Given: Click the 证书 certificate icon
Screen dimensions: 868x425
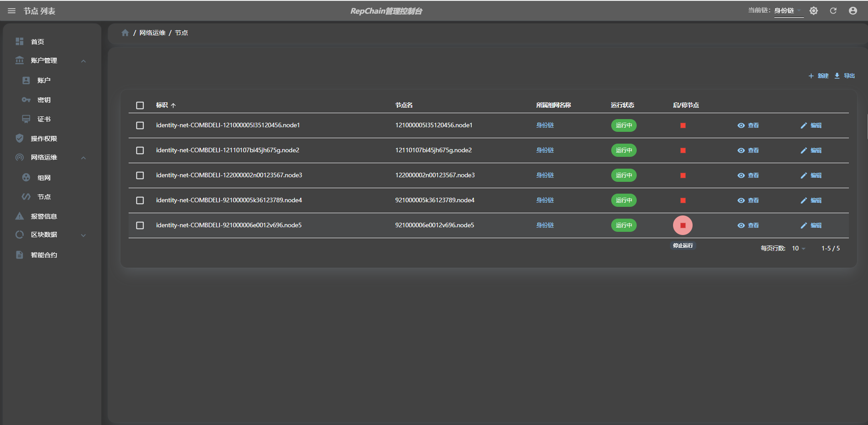Looking at the screenshot, I should click(26, 119).
